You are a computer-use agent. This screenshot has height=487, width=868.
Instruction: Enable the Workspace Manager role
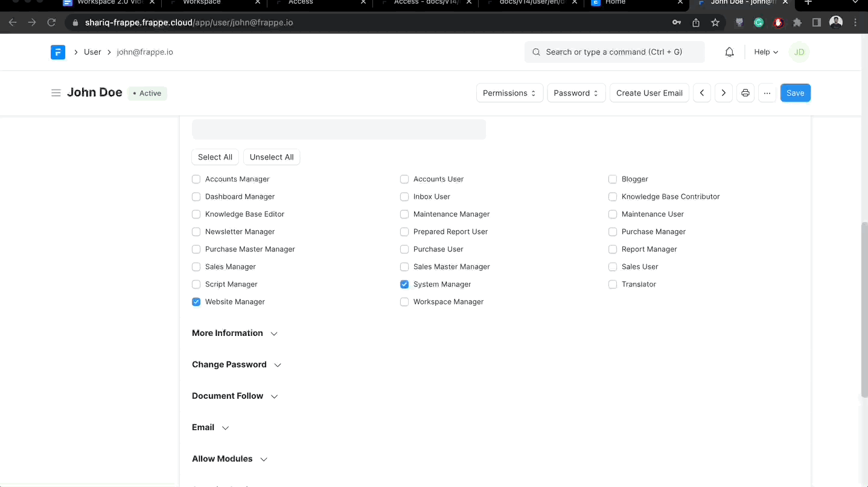(x=404, y=302)
